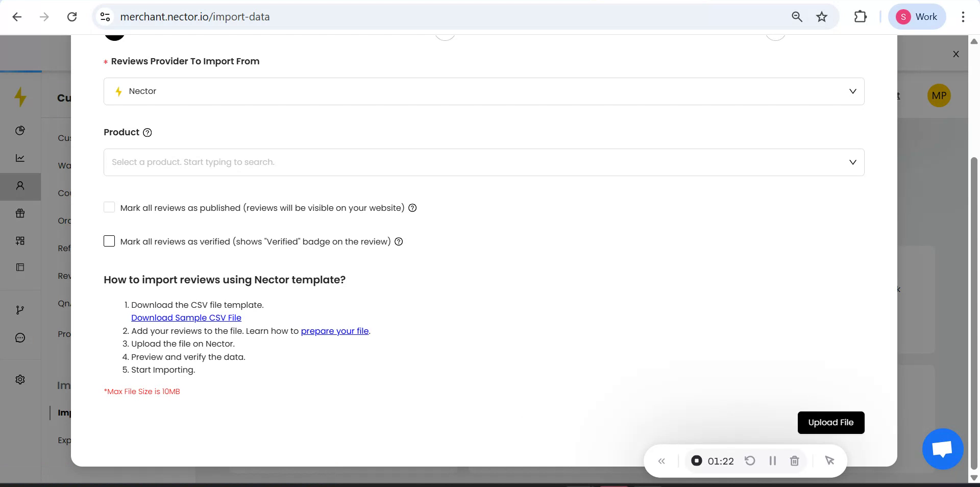
Task: Enable mark all reviews as published
Action: (x=109, y=208)
